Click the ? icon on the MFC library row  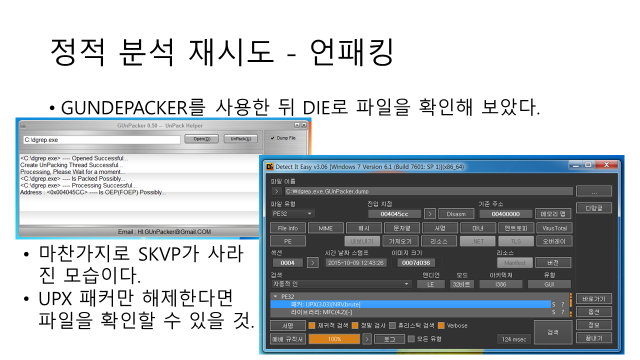[x=562, y=312]
